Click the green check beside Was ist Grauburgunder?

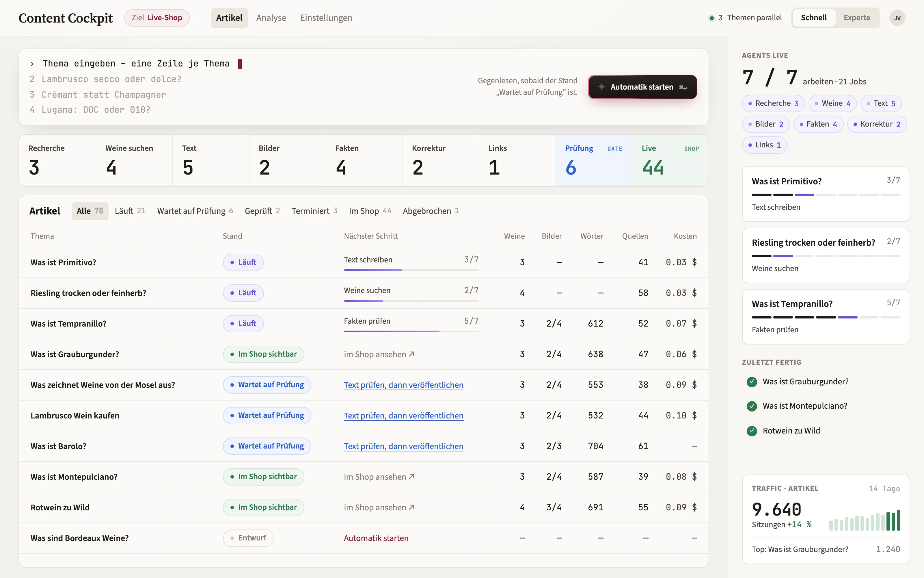[751, 381]
